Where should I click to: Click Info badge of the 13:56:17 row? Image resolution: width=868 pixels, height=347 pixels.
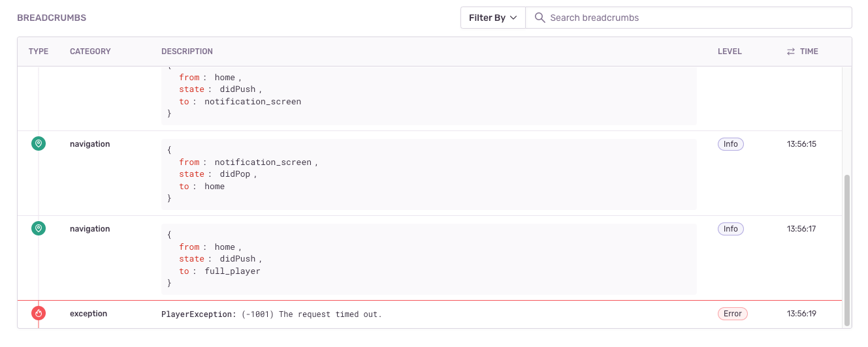tap(731, 229)
